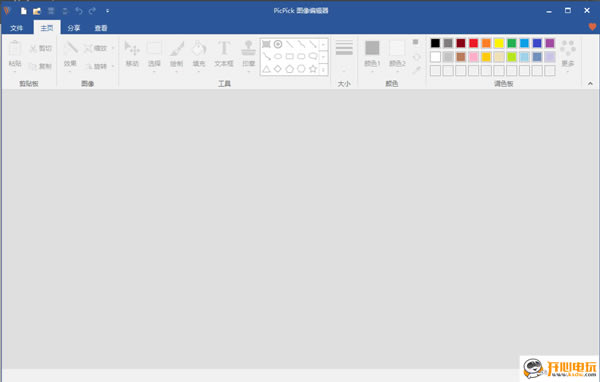Screen dimensions: 600x382
Task: Open the 更多 more colors dropdown
Action: 568,56
